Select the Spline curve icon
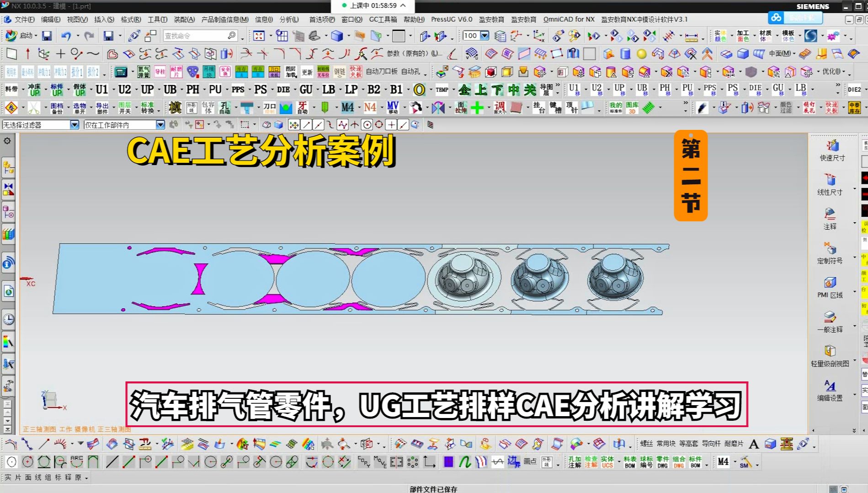This screenshot has height=493, width=868. [93, 54]
